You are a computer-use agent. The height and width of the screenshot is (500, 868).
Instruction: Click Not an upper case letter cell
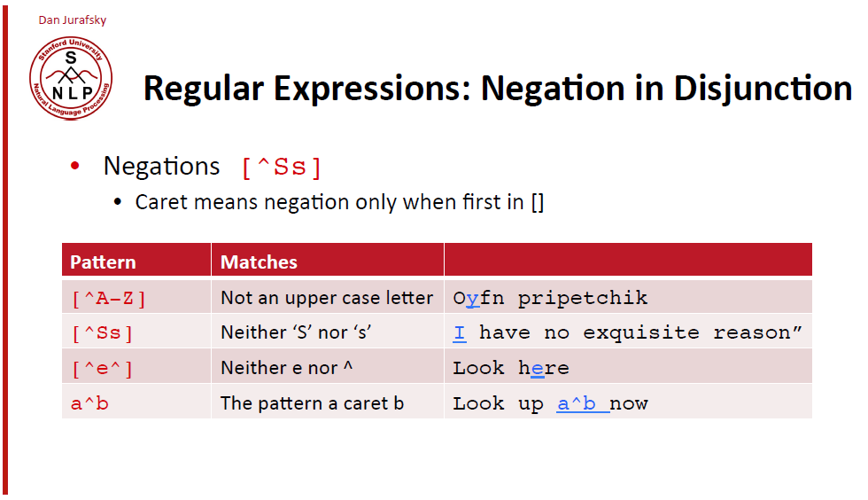click(327, 298)
